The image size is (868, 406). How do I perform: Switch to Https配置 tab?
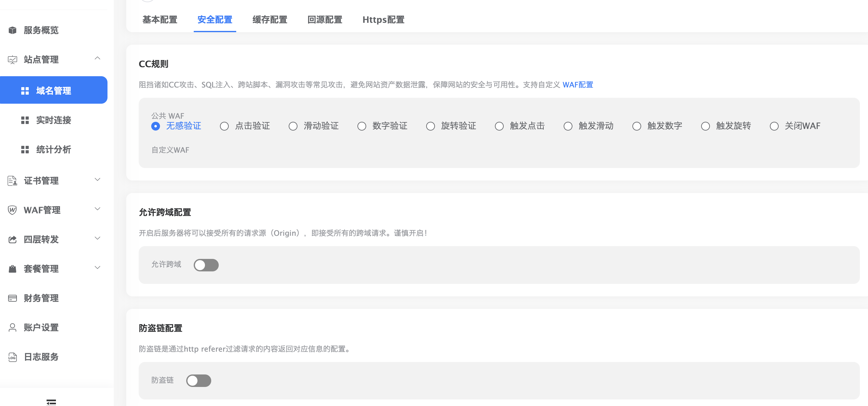tap(383, 20)
